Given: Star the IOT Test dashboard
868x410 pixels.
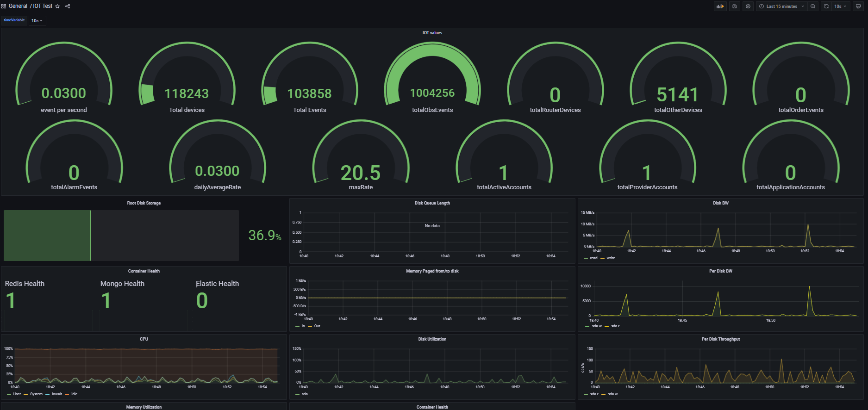Looking at the screenshot, I should tap(57, 6).
